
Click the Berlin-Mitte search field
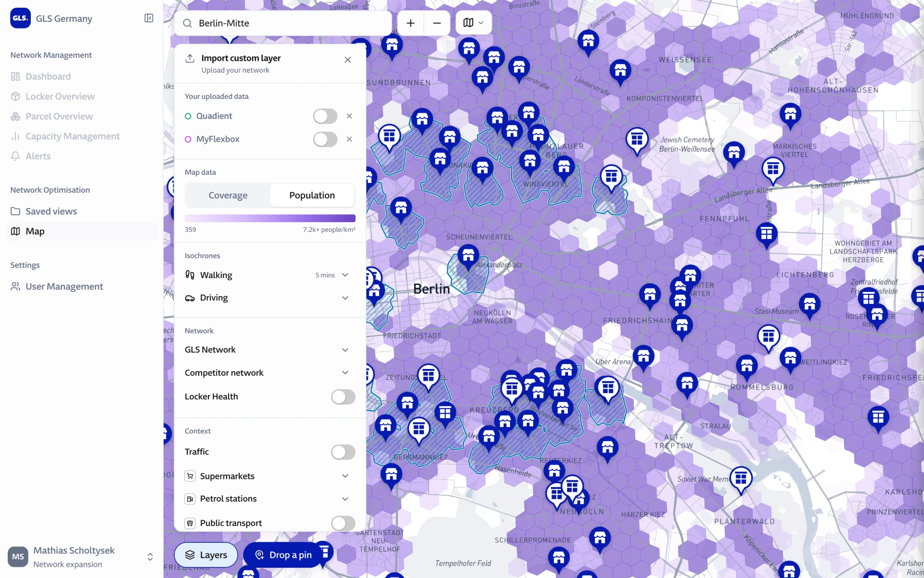tap(283, 23)
